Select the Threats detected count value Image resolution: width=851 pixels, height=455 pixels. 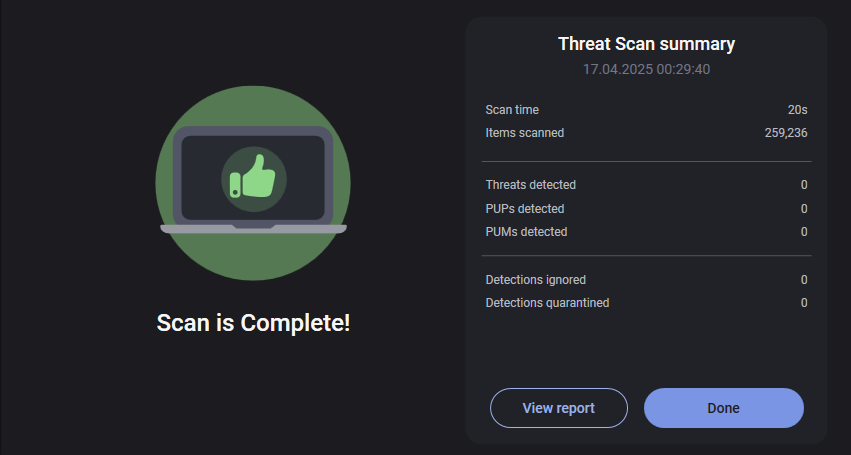pos(803,185)
